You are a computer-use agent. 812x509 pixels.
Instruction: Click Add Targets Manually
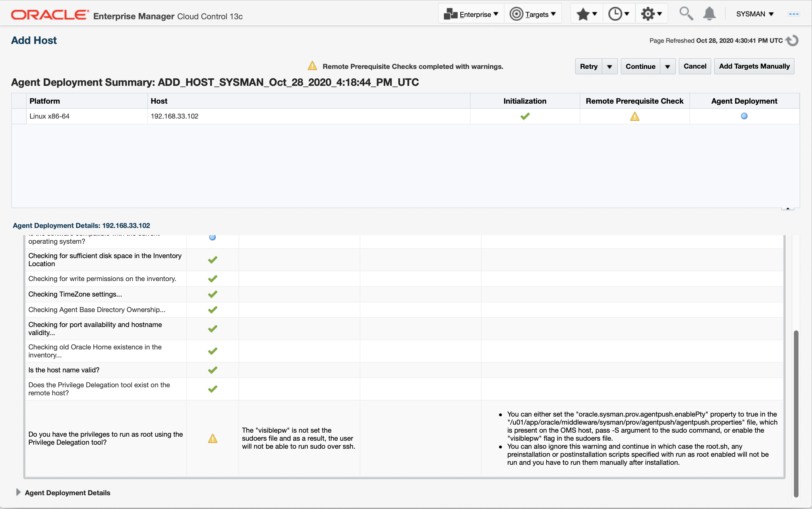(754, 66)
